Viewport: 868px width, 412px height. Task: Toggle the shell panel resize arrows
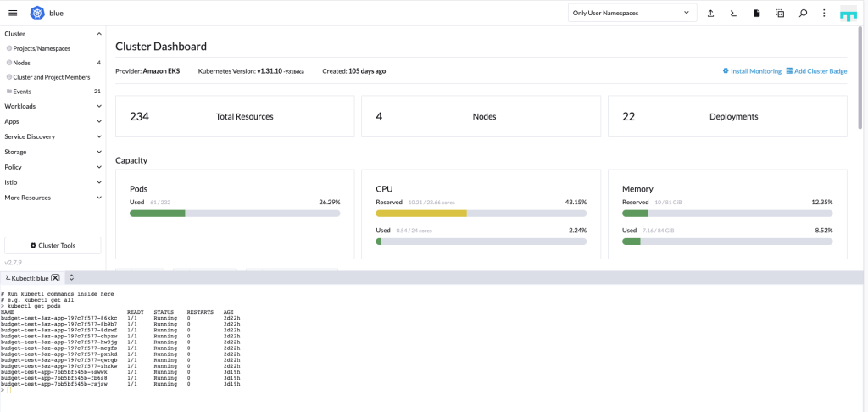pos(72,277)
